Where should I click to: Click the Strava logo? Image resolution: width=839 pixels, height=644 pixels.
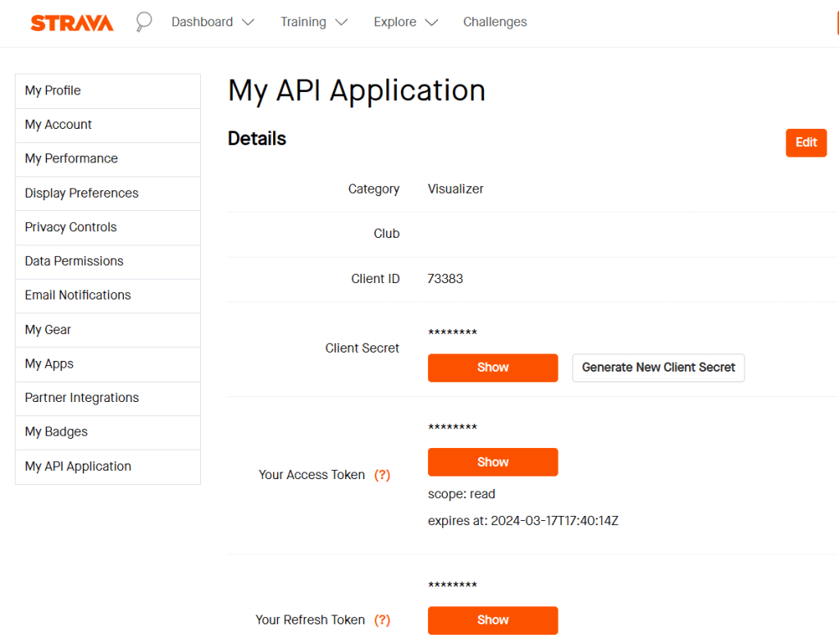71,23
